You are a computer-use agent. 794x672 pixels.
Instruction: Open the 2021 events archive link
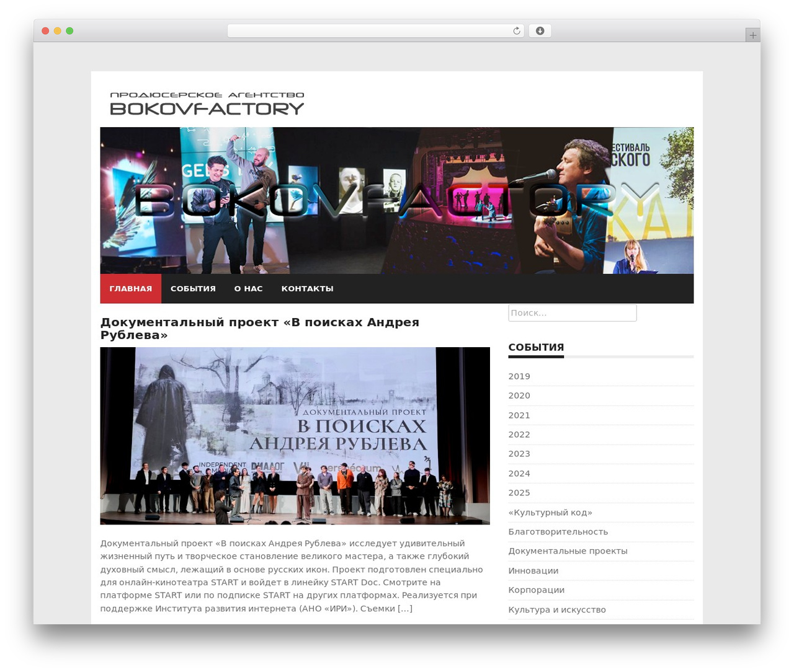tap(519, 415)
